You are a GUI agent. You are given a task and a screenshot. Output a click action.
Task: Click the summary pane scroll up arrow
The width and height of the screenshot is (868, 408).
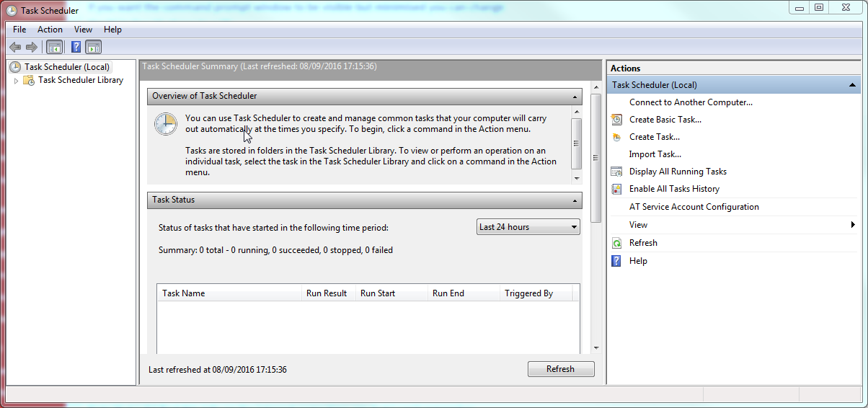[x=595, y=87]
